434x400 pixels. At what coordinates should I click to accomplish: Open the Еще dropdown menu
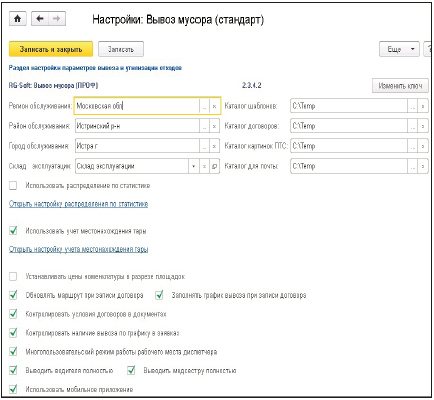[399, 49]
